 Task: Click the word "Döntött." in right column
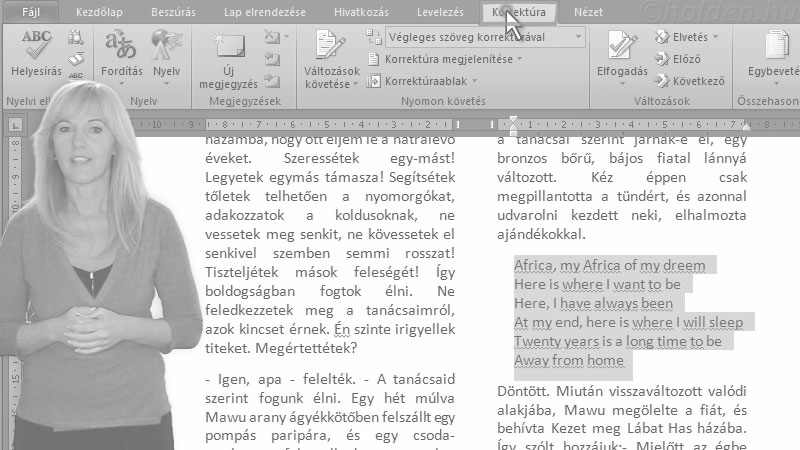(x=523, y=391)
